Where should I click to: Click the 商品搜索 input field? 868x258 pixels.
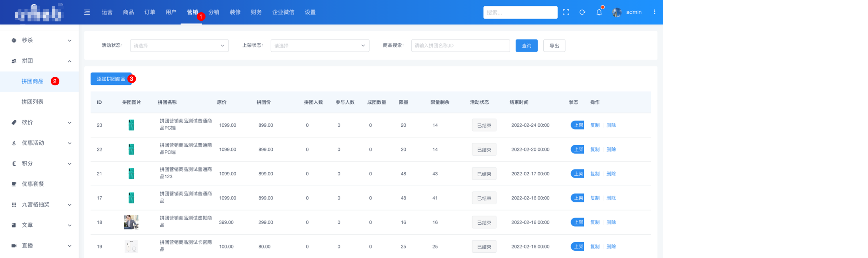pos(460,46)
